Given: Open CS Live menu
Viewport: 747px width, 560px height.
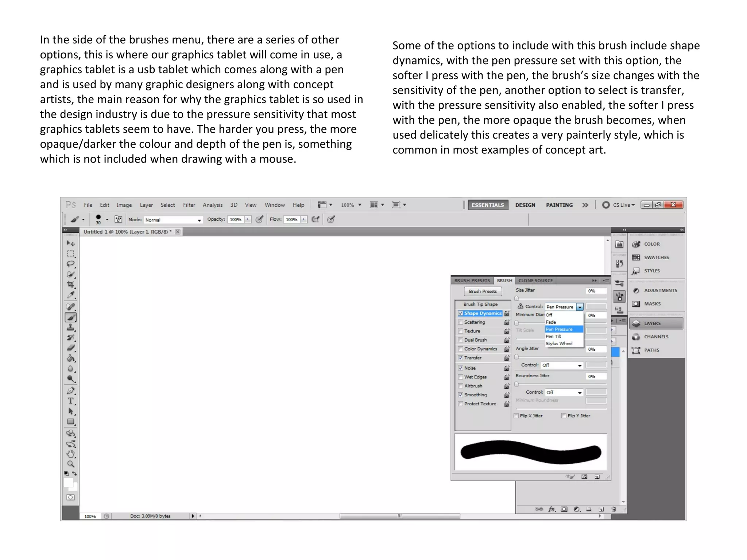Looking at the screenshot, I should 619,205.
